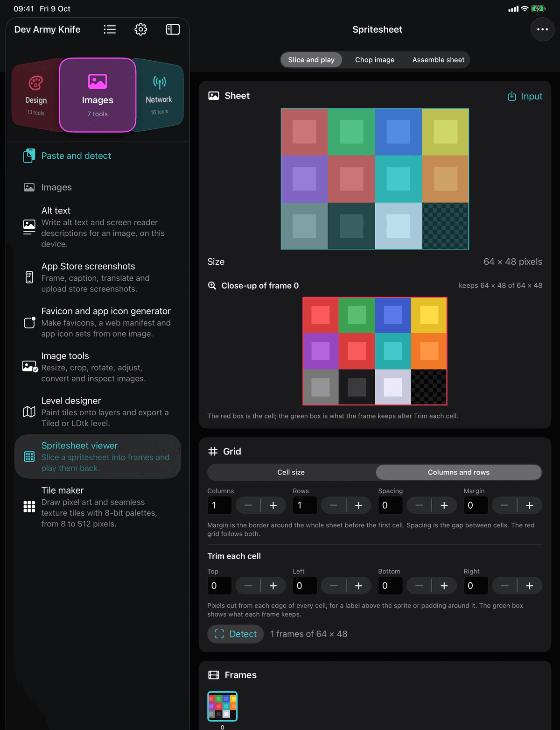
Task: Open the Tile maker tool
Action: pos(98,507)
